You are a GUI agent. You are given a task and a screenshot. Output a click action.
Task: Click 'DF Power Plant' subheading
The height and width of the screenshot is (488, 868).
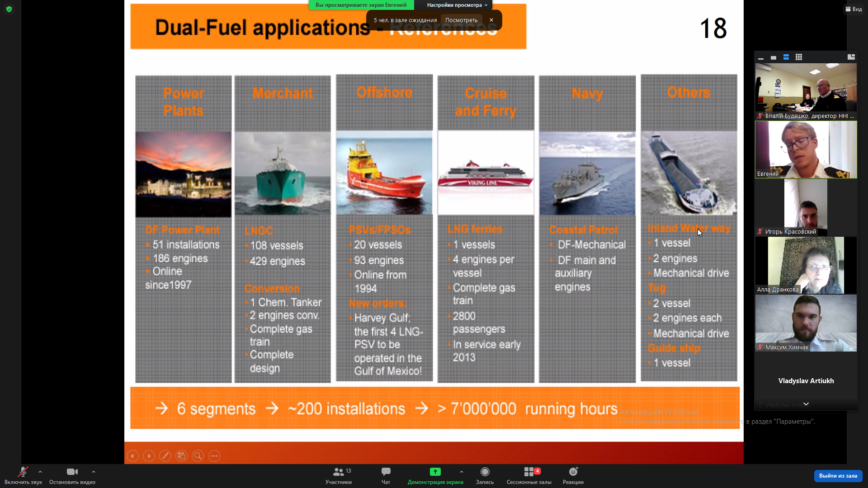[x=182, y=230]
